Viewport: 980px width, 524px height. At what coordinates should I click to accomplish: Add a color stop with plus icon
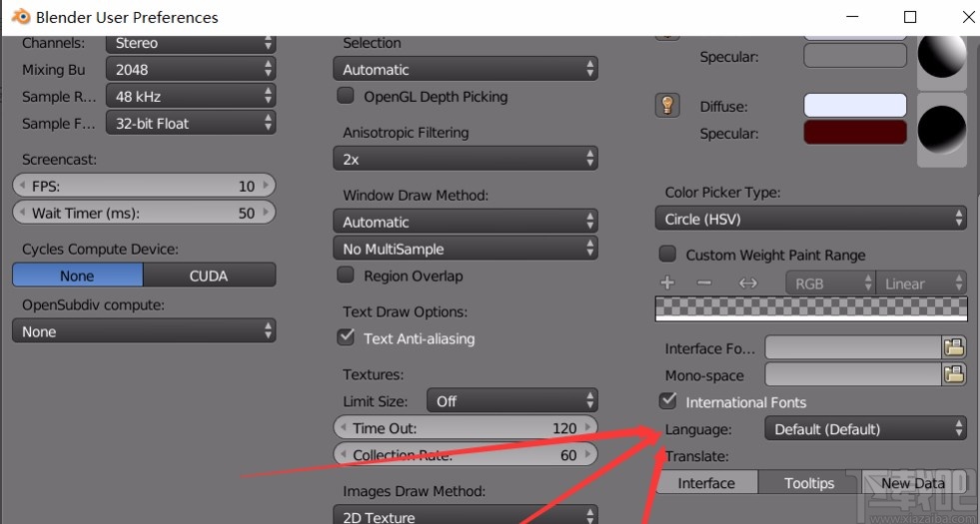point(667,282)
